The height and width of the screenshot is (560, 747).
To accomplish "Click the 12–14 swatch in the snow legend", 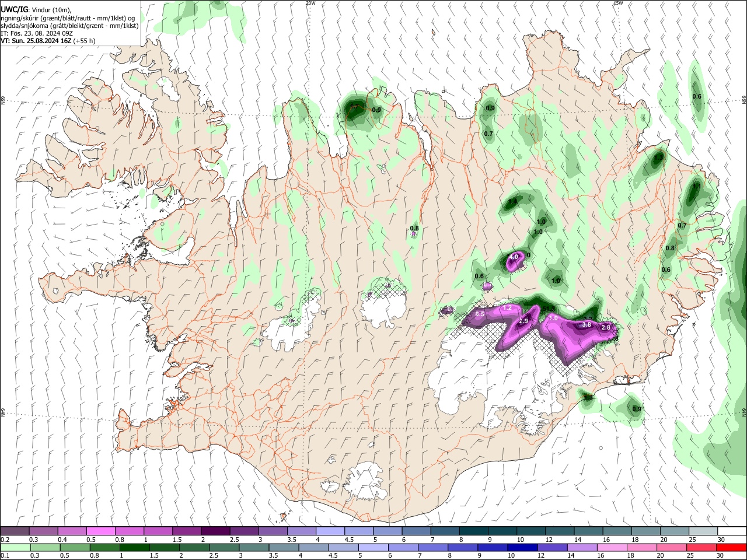I will (x=560, y=531).
